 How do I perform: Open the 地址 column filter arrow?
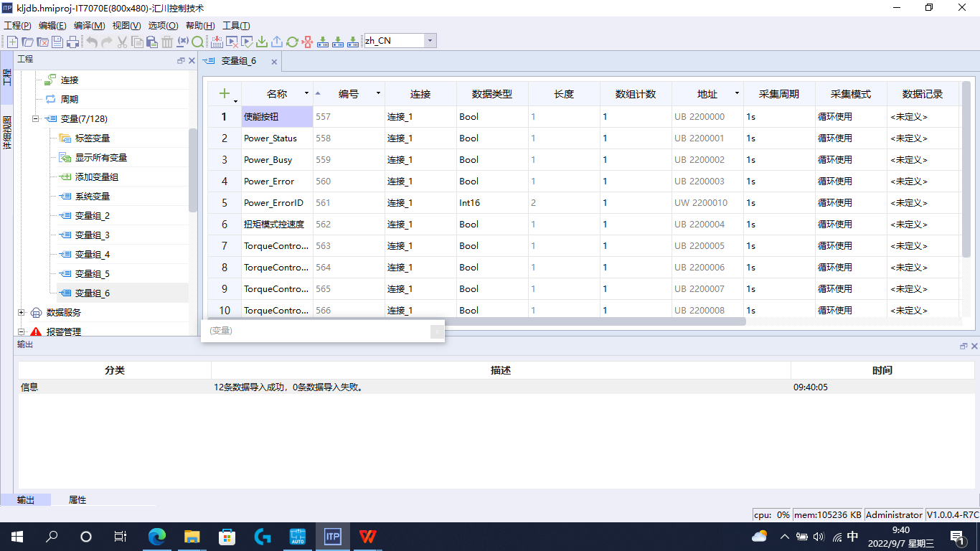[738, 94]
